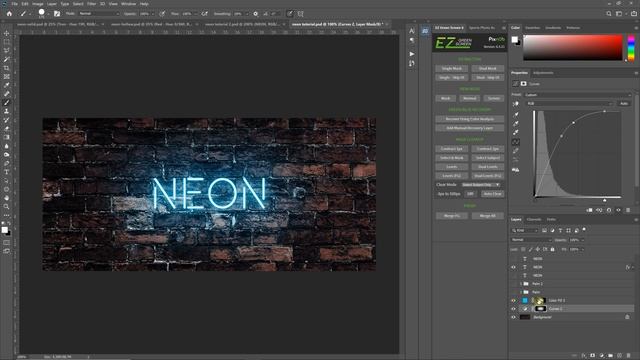Open the smoothing options gear icon
Viewport: 640px width, 360px height.
click(256, 13)
